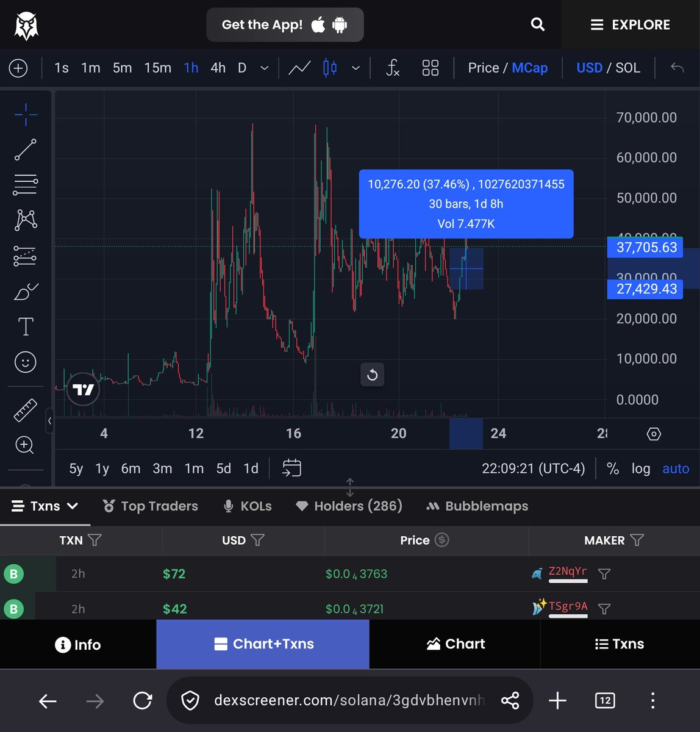Select the Fibonacci retracement tool
The image size is (700, 732).
(x=26, y=185)
